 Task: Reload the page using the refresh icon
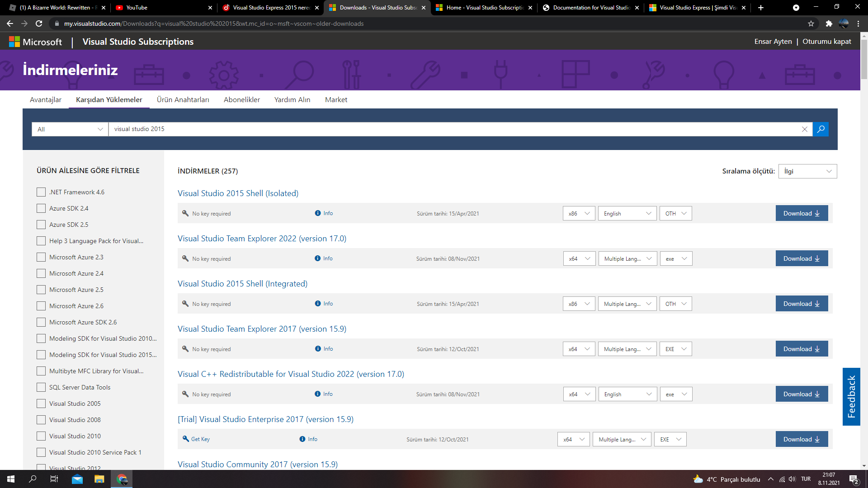pos(39,23)
